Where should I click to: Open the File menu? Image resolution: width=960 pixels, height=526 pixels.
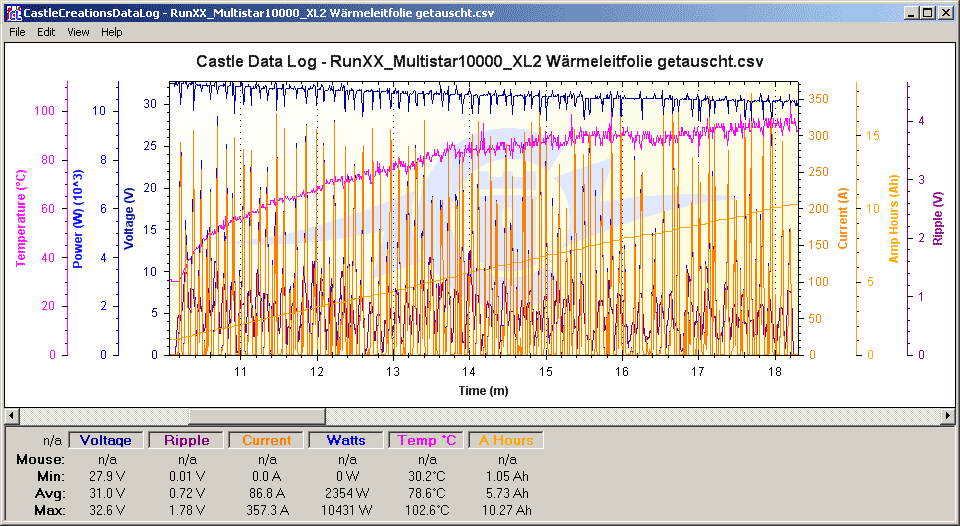[17, 32]
